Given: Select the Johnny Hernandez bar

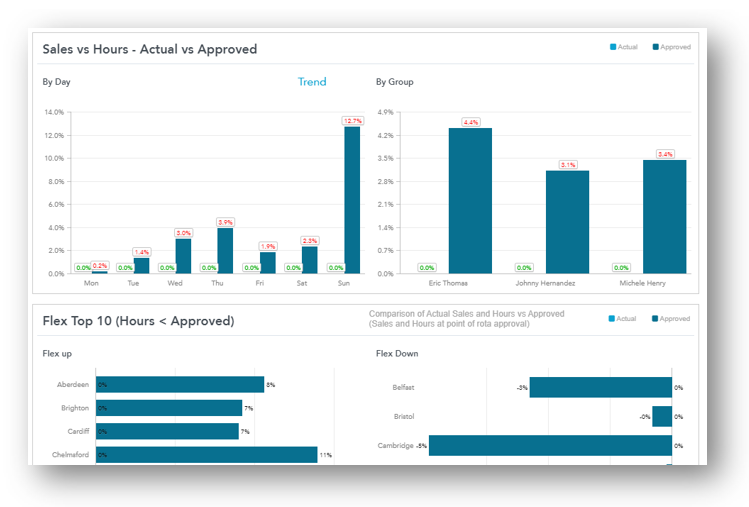Looking at the screenshot, I should (x=567, y=222).
